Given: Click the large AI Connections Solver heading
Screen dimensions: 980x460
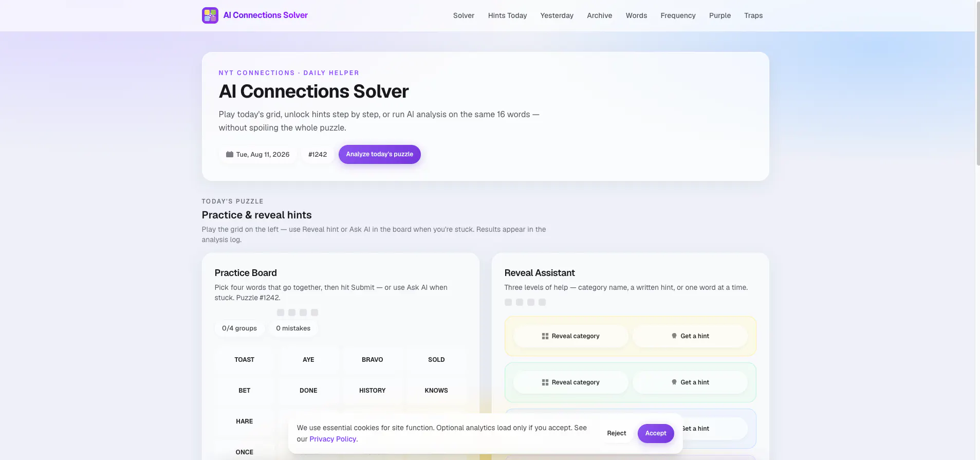Looking at the screenshot, I should click(313, 91).
